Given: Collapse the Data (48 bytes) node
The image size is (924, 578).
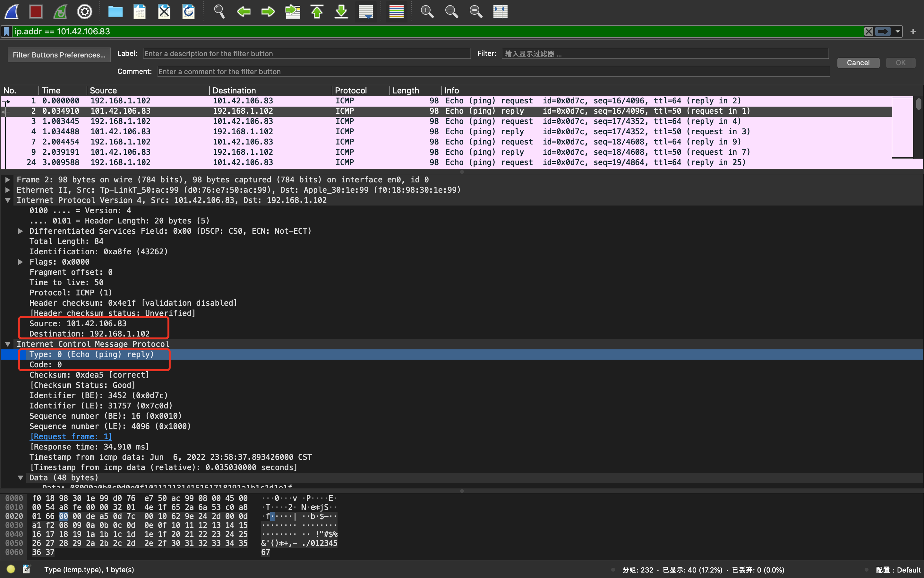Looking at the screenshot, I should (21, 478).
